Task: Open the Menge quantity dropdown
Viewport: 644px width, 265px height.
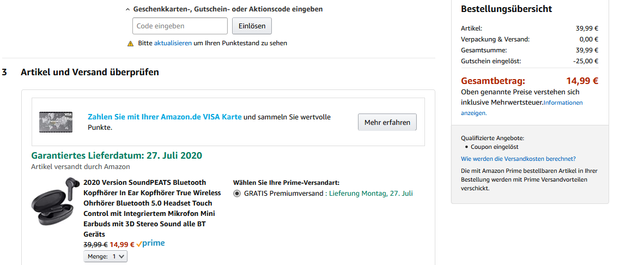Action: (x=105, y=256)
